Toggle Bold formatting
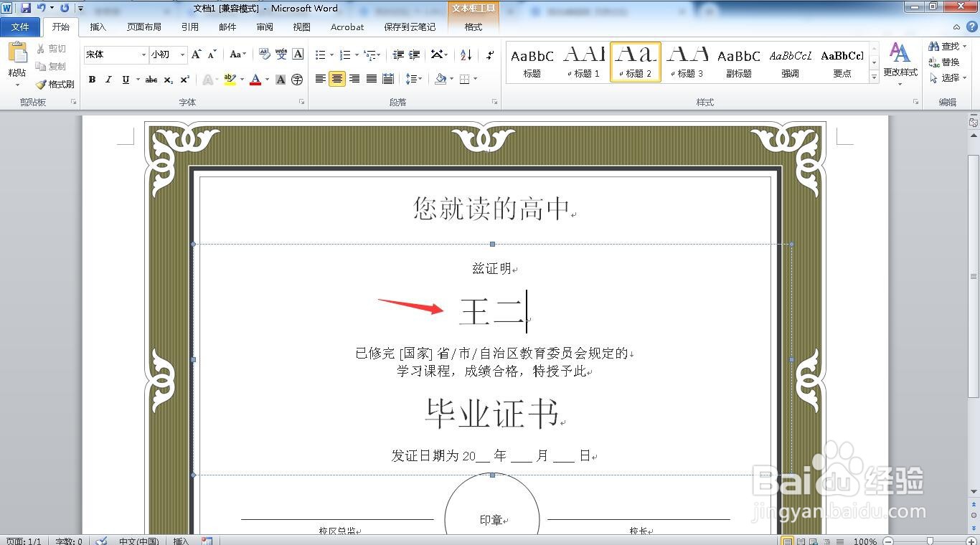 click(x=92, y=80)
